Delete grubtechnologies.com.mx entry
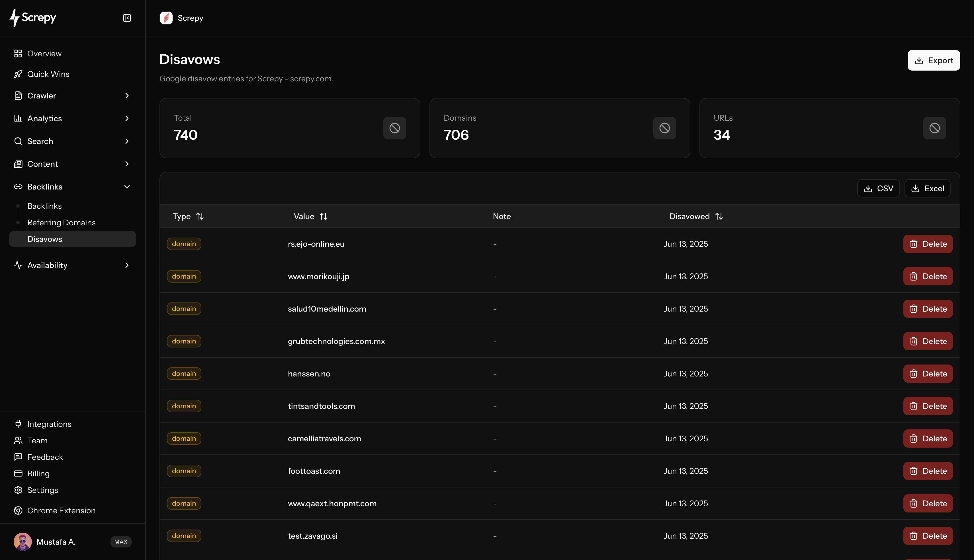974x560 pixels. point(928,341)
